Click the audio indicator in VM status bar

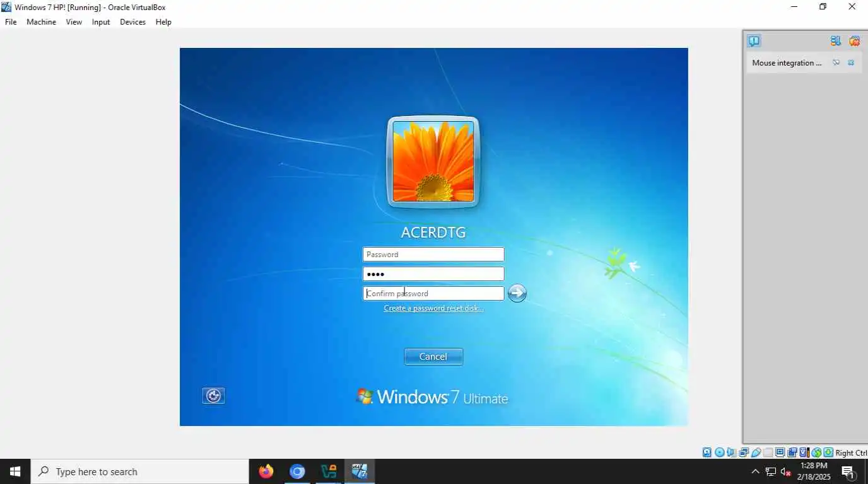(x=732, y=452)
